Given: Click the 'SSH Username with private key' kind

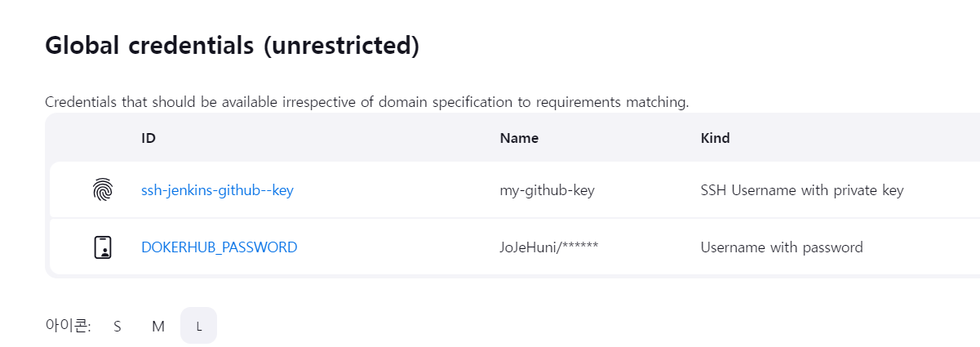Looking at the screenshot, I should coord(801,190).
